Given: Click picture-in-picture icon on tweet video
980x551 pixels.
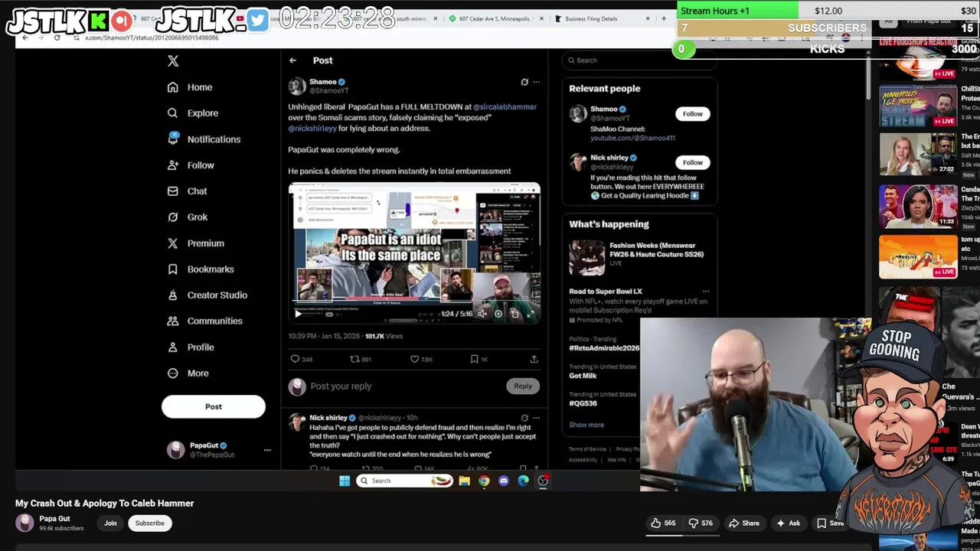Looking at the screenshot, I should 514,314.
